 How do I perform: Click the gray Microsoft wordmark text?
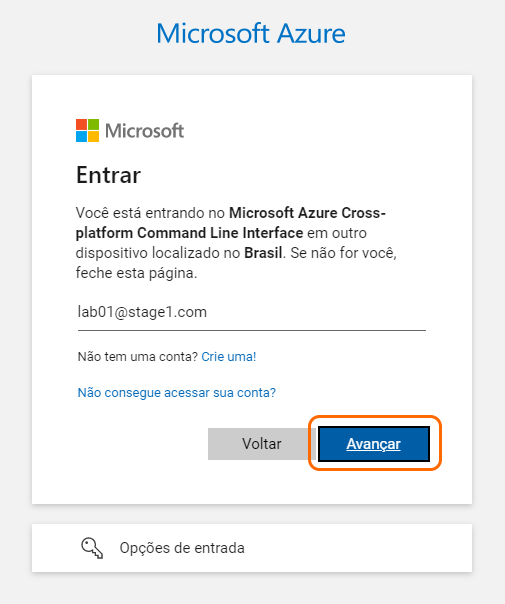click(x=144, y=131)
